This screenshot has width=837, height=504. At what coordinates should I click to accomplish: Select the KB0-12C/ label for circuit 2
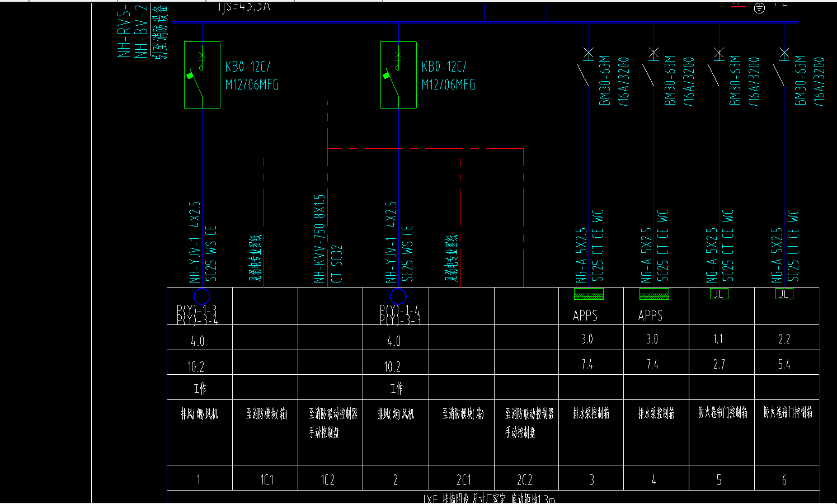[x=444, y=67]
